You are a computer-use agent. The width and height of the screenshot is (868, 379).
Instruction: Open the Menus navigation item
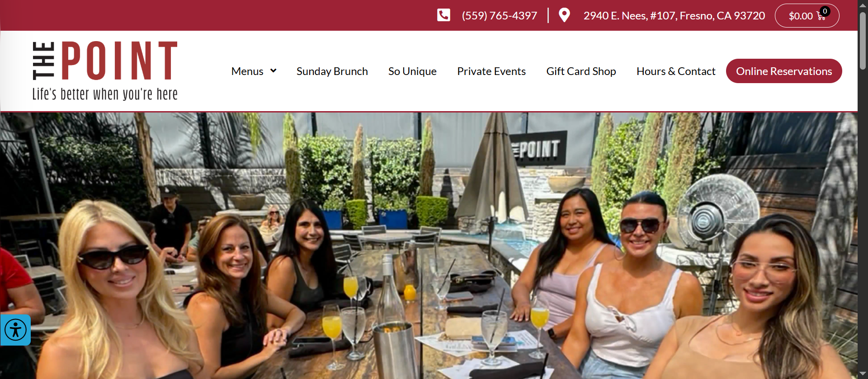click(x=247, y=71)
